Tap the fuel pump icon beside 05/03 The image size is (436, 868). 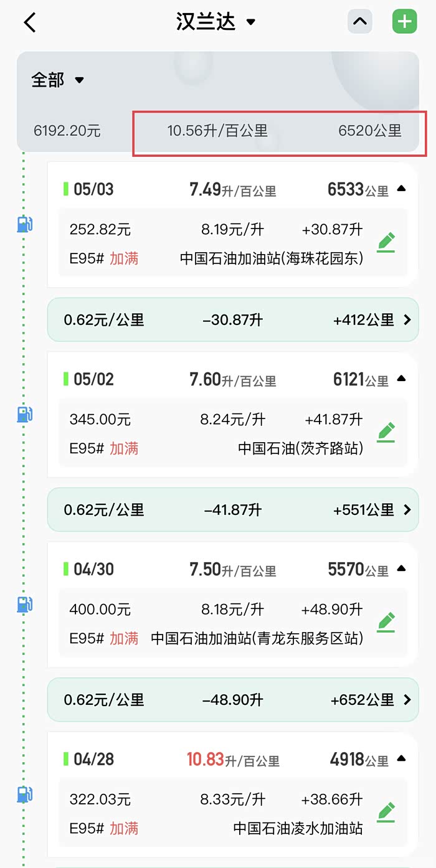pyautogui.click(x=24, y=224)
